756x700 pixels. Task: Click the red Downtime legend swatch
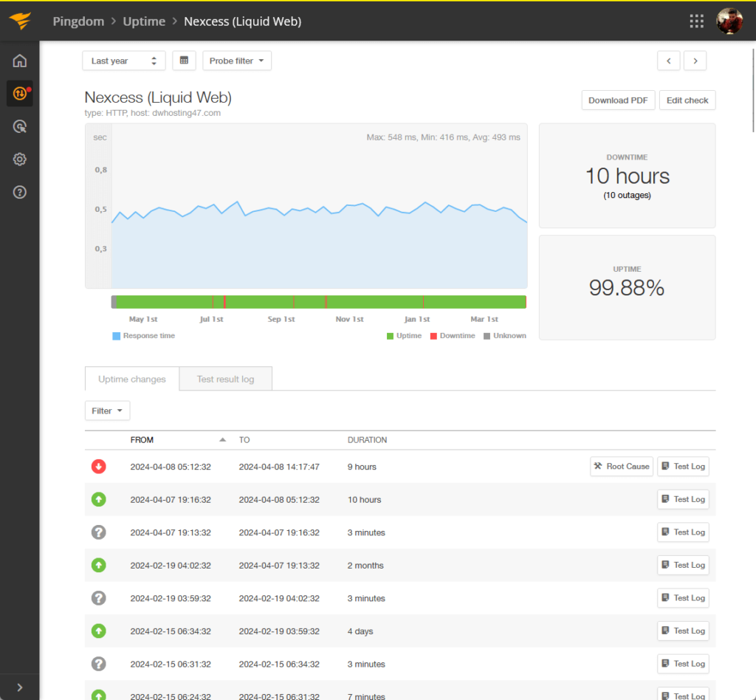(433, 336)
